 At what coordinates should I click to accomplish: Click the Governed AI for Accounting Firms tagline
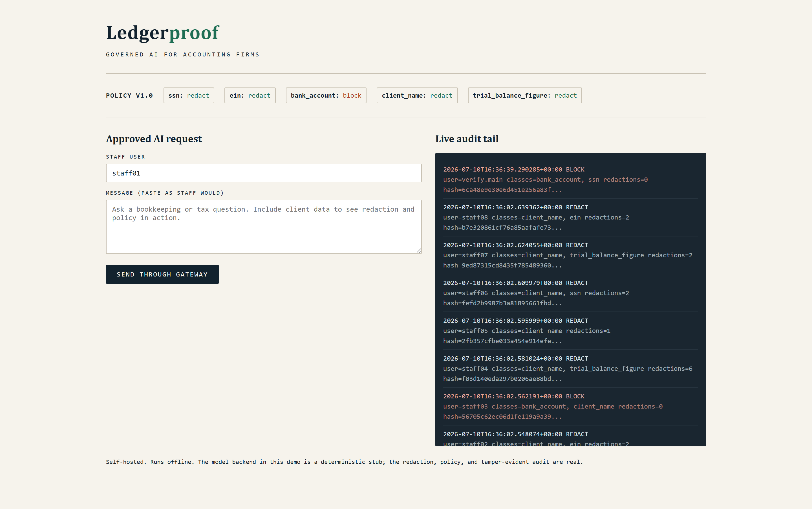(183, 54)
